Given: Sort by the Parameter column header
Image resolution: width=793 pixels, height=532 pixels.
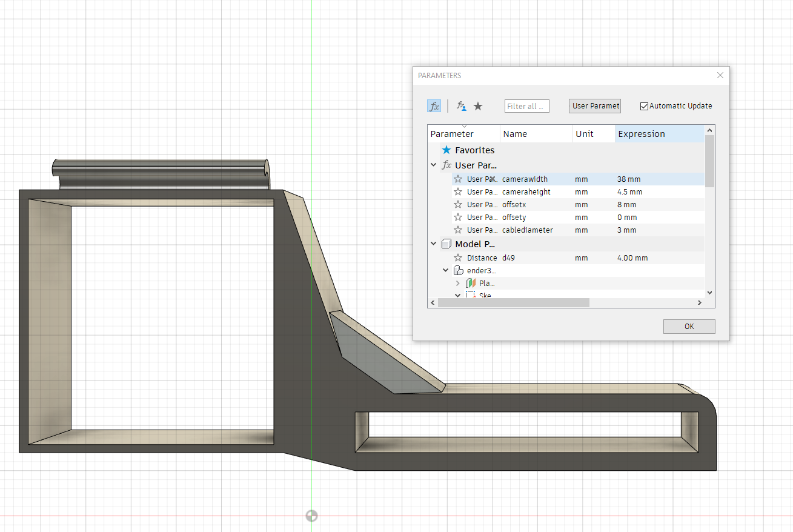Looking at the screenshot, I should [464, 134].
